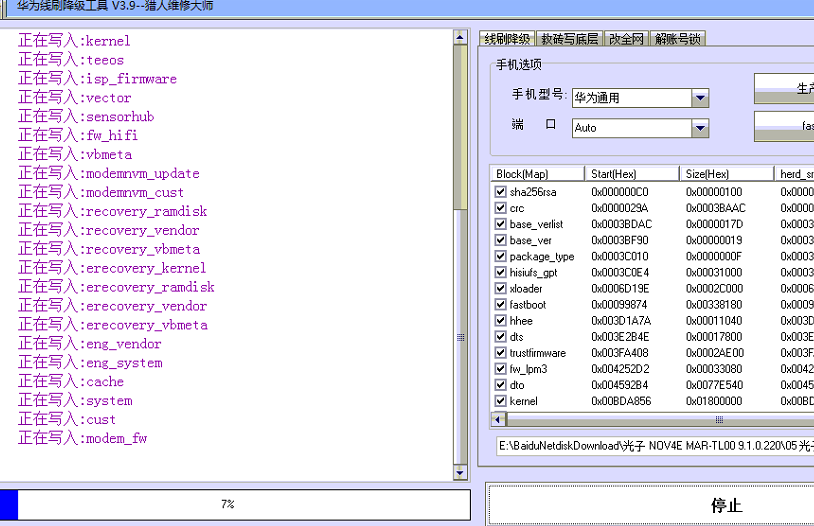
Task: Toggle the dts block checkbox
Action: (x=500, y=336)
